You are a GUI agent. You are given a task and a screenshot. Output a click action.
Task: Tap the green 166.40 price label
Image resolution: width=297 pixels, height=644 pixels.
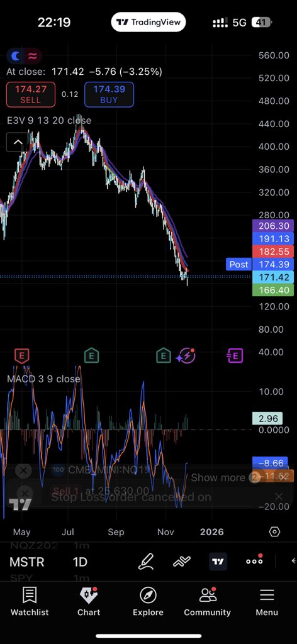pyautogui.click(x=273, y=290)
